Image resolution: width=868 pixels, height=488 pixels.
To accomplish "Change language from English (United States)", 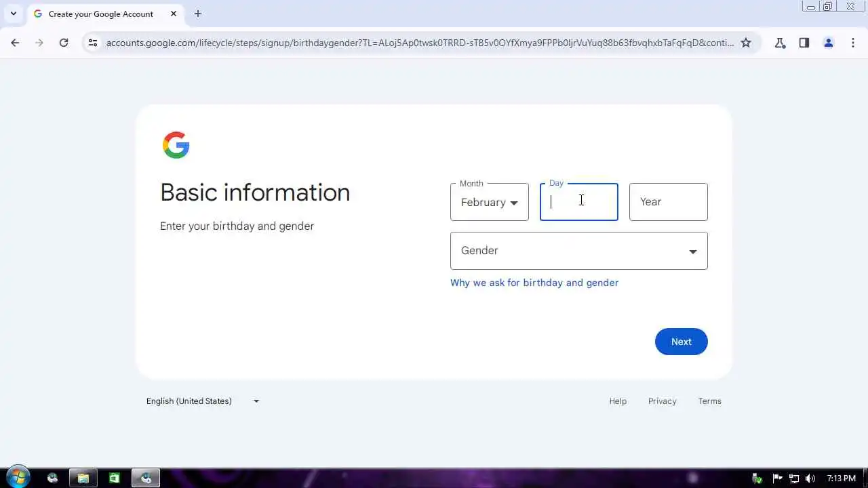I will pyautogui.click(x=203, y=401).
